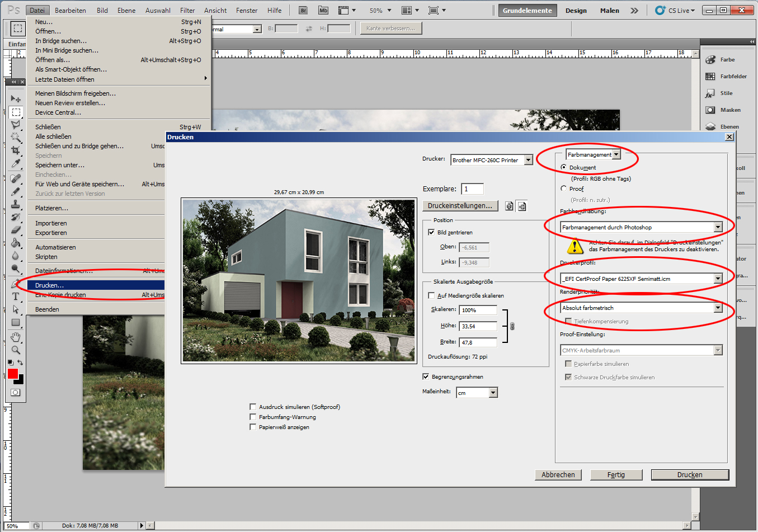Open the Farbe panel icon

pos(710,60)
